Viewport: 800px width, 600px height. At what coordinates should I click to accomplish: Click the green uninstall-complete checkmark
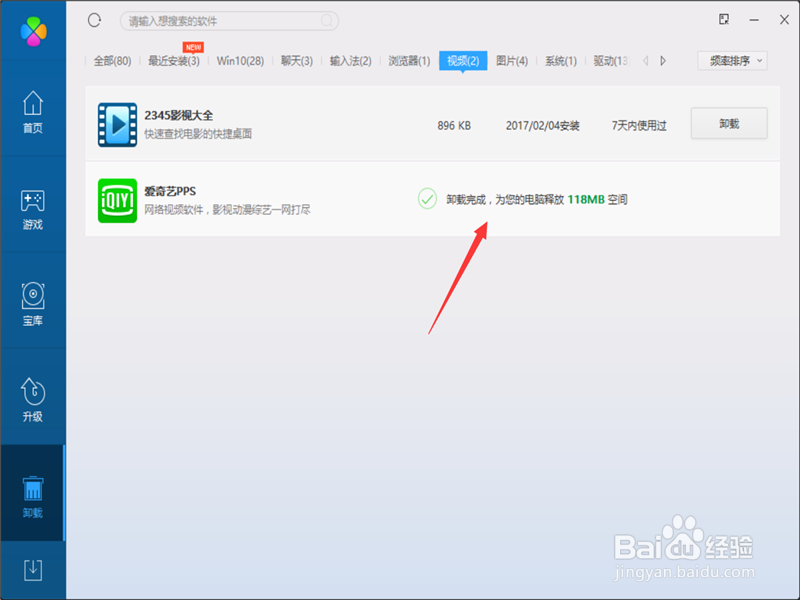[x=427, y=199]
